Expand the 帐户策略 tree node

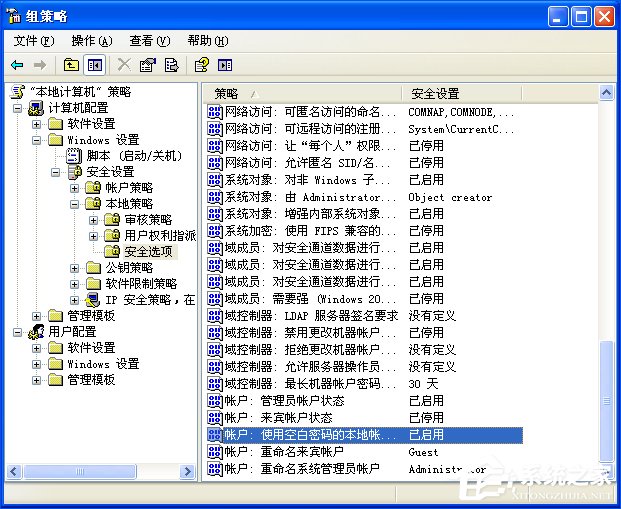coord(75,188)
